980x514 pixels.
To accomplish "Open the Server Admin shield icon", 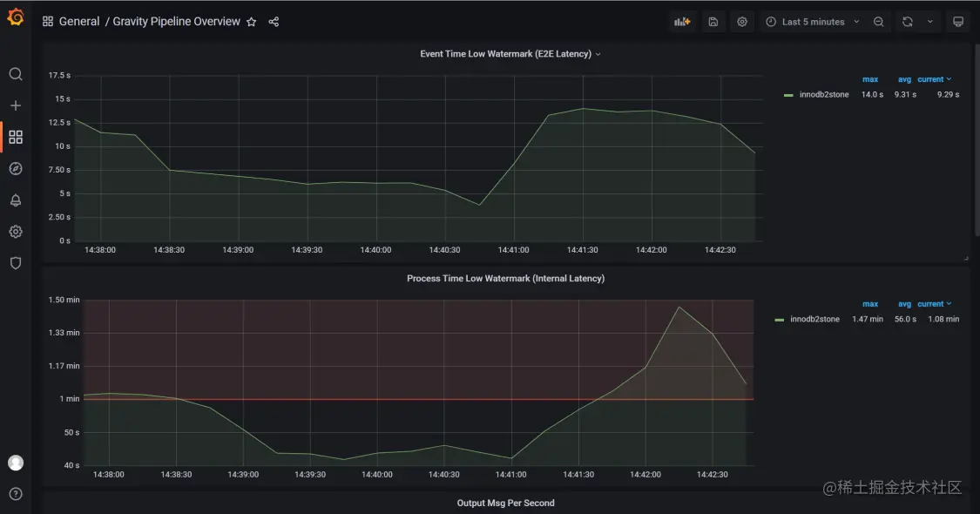I will point(16,262).
